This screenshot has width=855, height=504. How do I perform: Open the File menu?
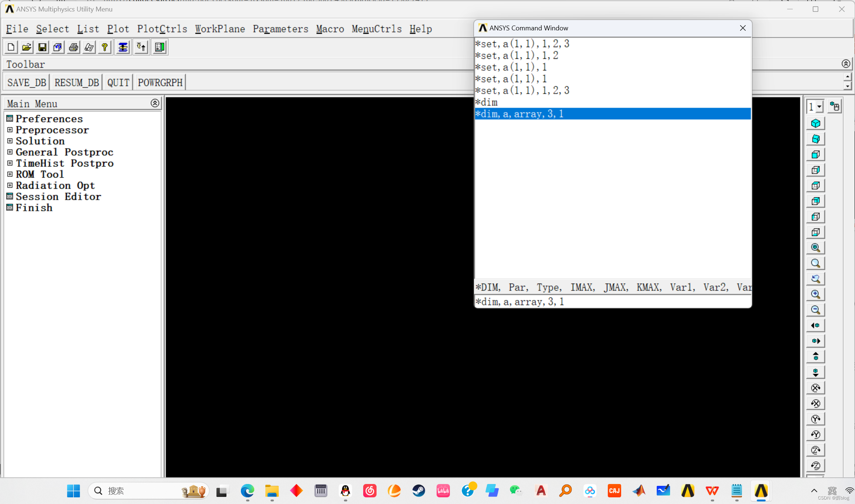pos(17,28)
